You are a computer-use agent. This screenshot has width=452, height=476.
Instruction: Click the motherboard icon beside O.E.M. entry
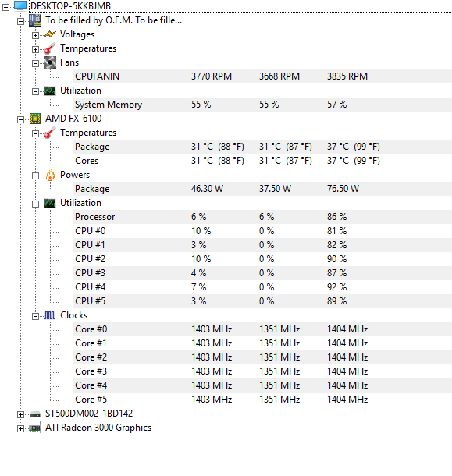pos(35,20)
